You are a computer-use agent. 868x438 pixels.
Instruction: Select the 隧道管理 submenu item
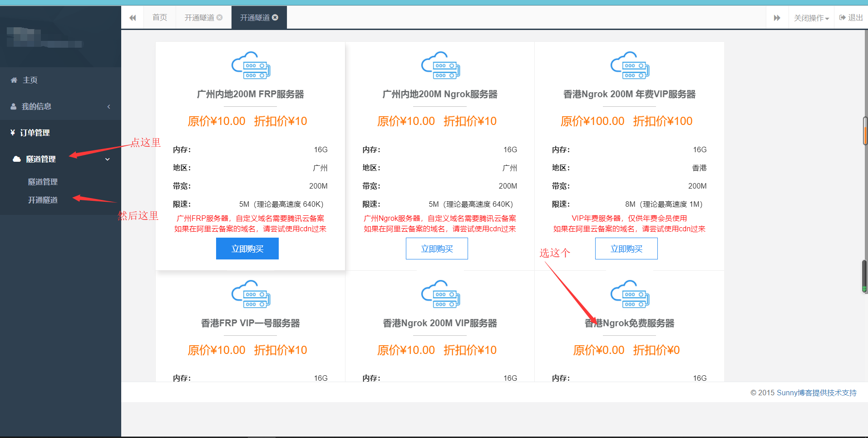43,182
